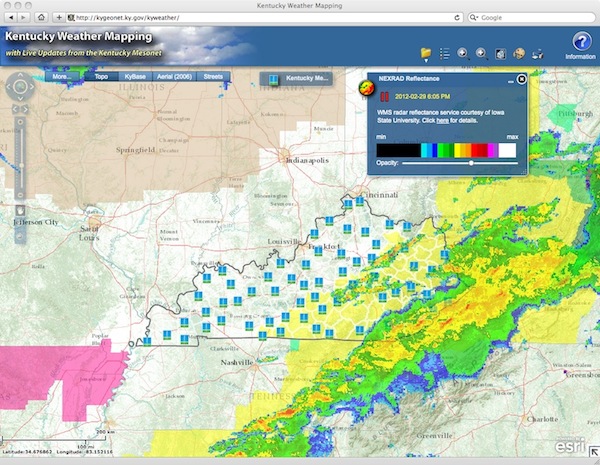
Task: Focus the kygeonet.ky.gov address field
Action: pyautogui.click(x=265, y=18)
